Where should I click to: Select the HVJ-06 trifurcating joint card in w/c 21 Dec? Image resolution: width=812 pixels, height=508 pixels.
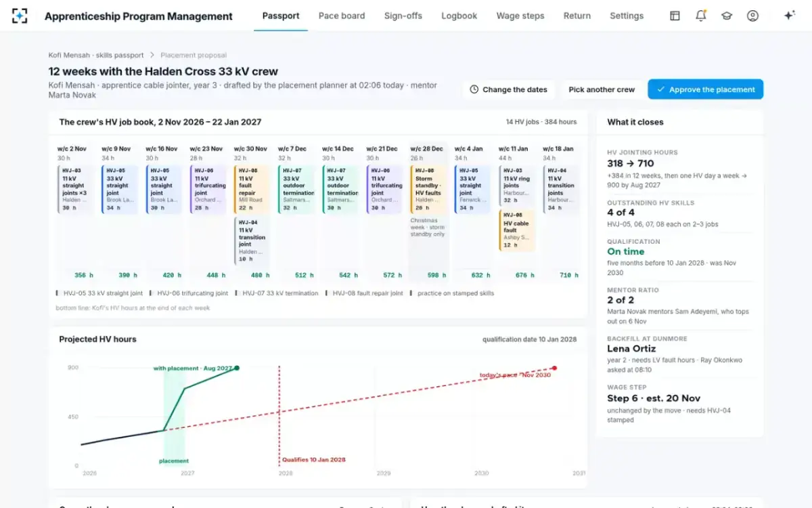coord(384,190)
